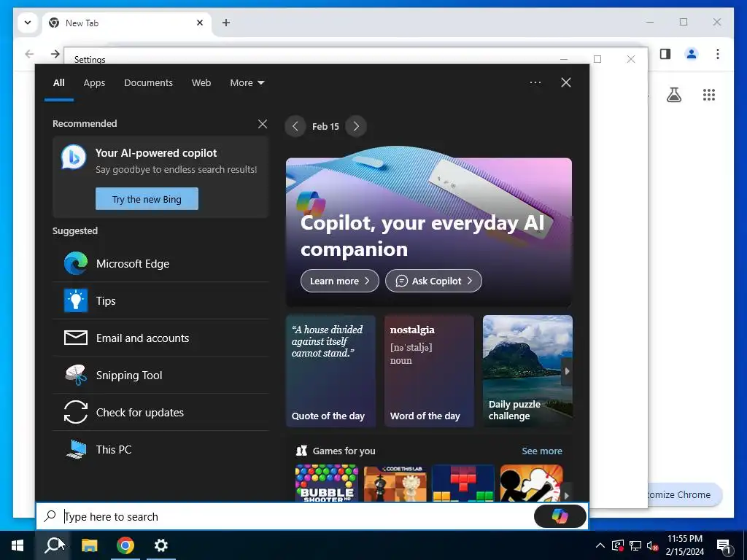Image resolution: width=747 pixels, height=560 pixels.
Task: Expand the More dropdown filter
Action: pyautogui.click(x=247, y=83)
